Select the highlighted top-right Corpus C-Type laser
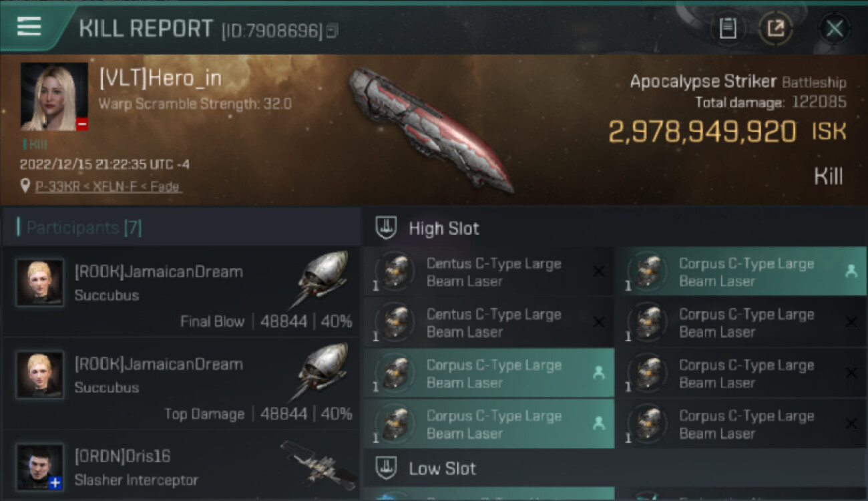 tap(741, 272)
